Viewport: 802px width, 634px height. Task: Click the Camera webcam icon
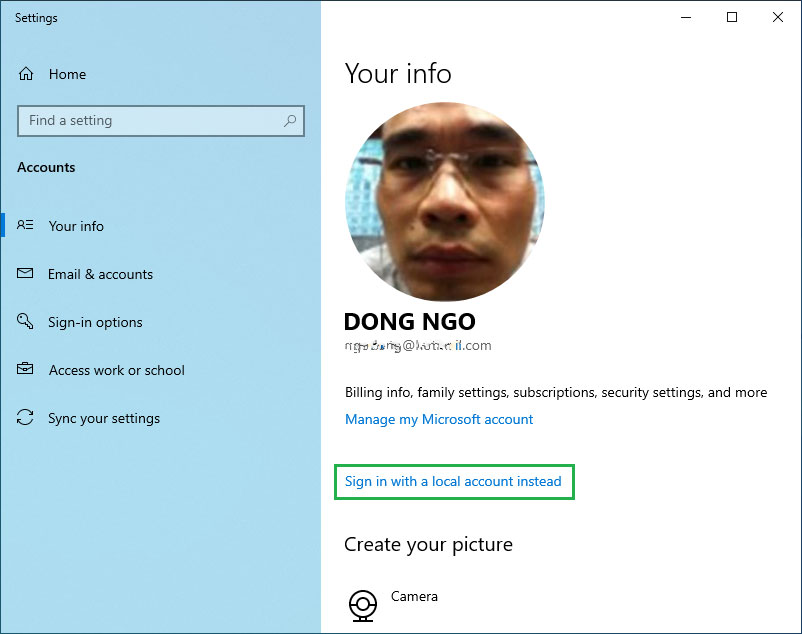coord(362,605)
